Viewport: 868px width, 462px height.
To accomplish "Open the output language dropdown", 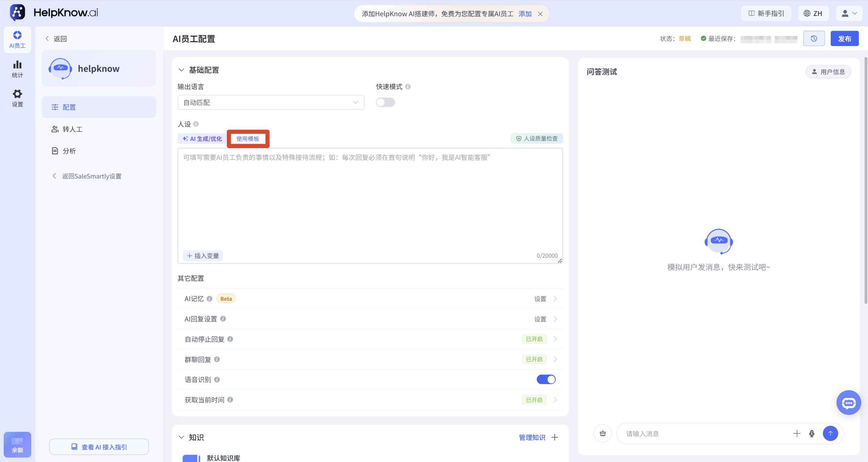I will pos(271,102).
